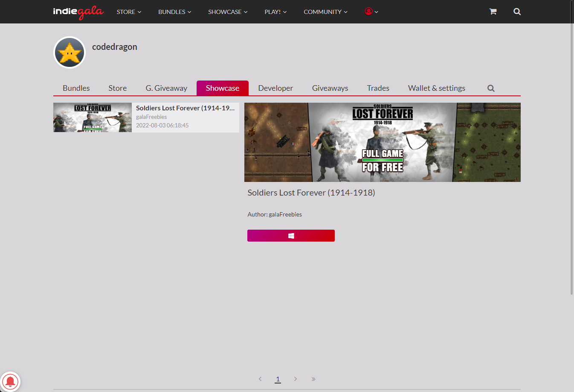Open the Wallet & settings tab
The height and width of the screenshot is (392, 574).
[x=437, y=88]
